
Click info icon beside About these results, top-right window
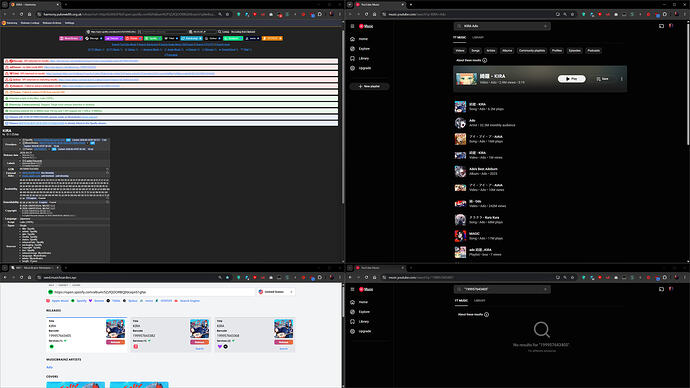click(x=484, y=60)
